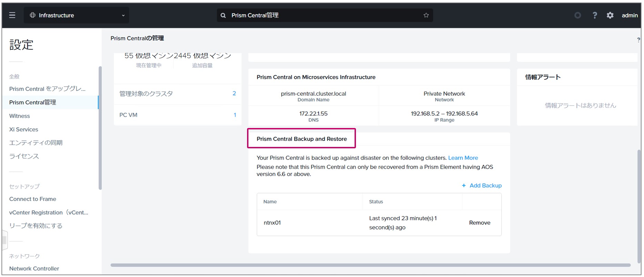The height and width of the screenshot is (277, 644).
Task: Go to Network Controller settings
Action: [x=34, y=268]
